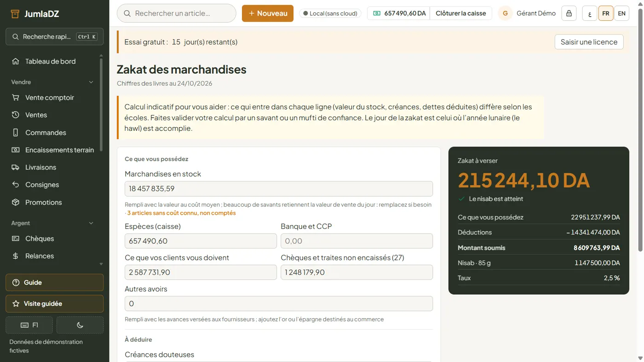The width and height of the screenshot is (644, 362).
Task: Click the Nouveau button
Action: point(268,13)
